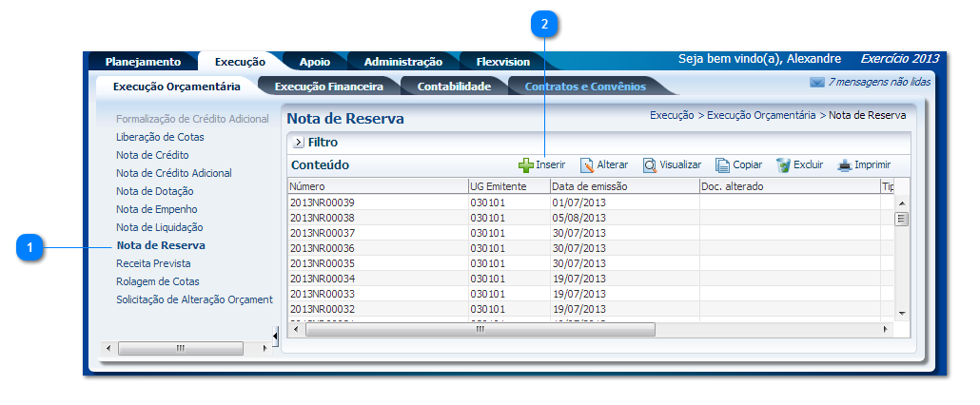The image size is (980, 405).
Task: Open the Contabilidade tab
Action: click(454, 87)
